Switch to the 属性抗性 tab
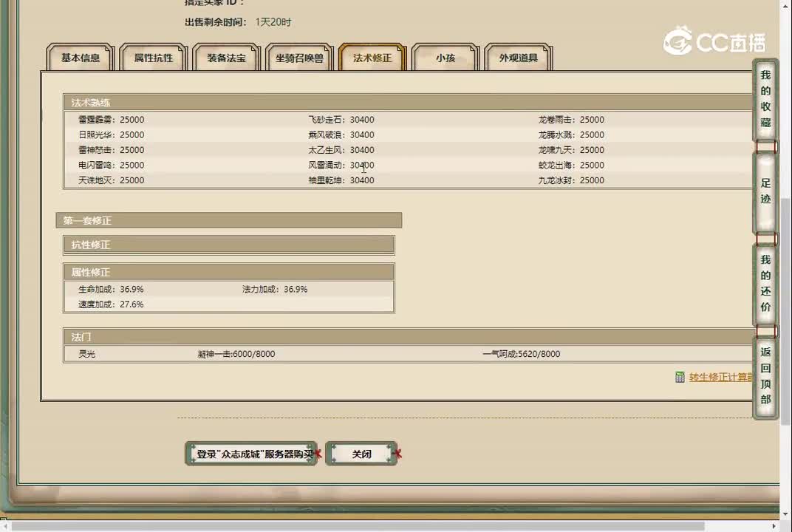This screenshot has height=532, width=792. (152, 57)
